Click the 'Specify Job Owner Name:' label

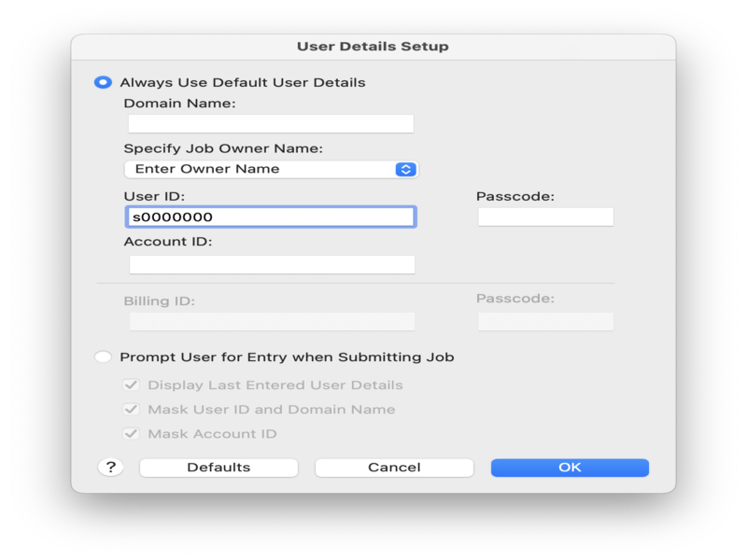(223, 148)
